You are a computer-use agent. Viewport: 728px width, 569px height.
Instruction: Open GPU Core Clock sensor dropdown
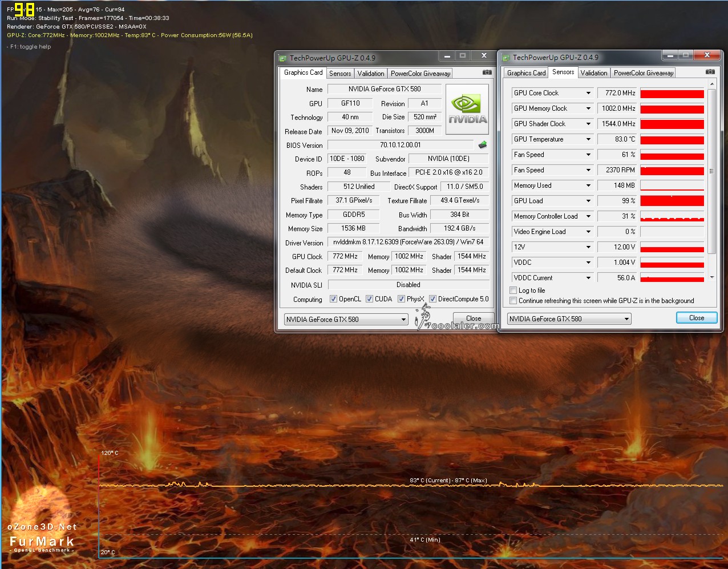click(588, 93)
